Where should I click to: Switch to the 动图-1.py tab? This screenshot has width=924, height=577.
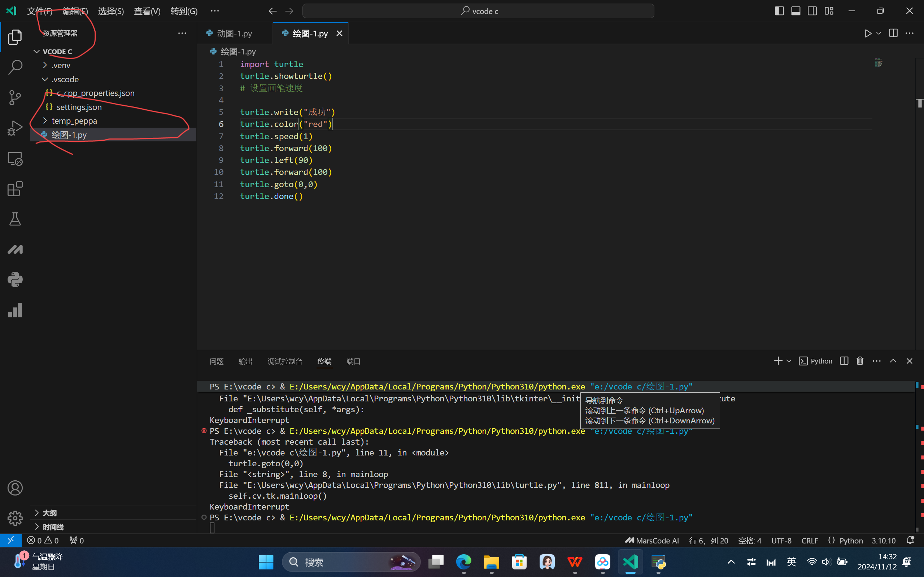[x=234, y=34]
